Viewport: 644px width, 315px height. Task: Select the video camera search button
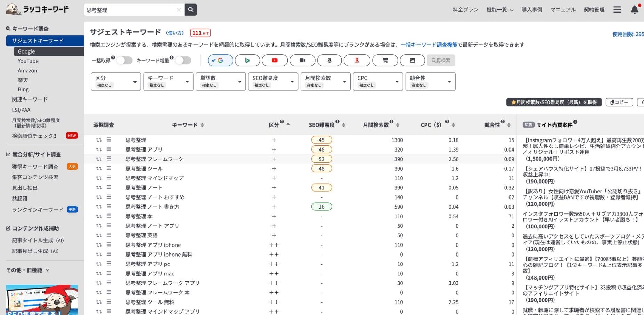coord(302,60)
